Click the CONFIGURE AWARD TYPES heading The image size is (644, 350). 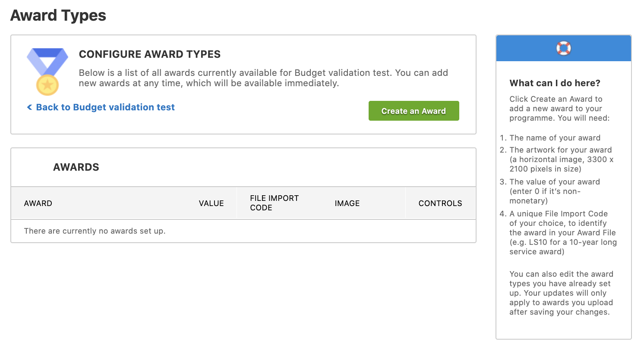click(x=150, y=54)
